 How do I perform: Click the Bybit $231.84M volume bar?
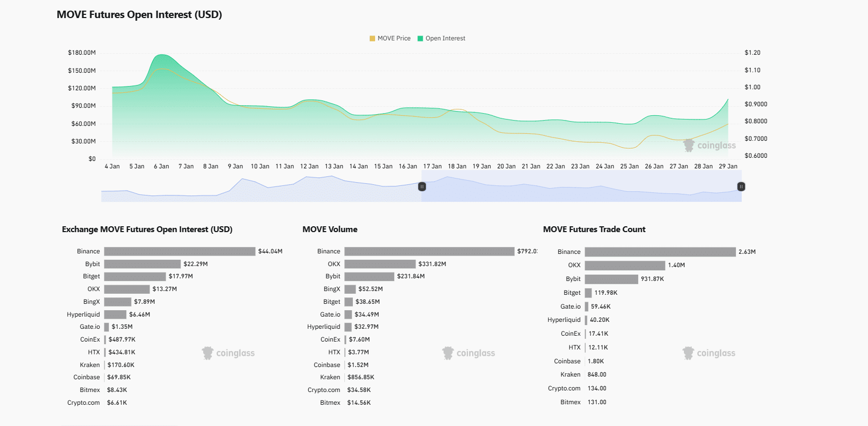tap(369, 276)
